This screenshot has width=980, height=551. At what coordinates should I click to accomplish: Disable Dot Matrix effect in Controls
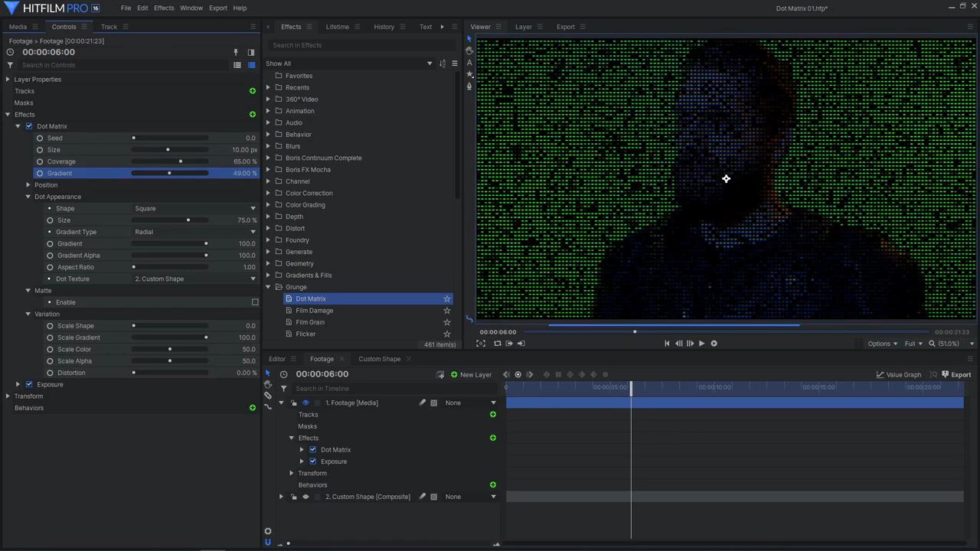pyautogui.click(x=29, y=126)
